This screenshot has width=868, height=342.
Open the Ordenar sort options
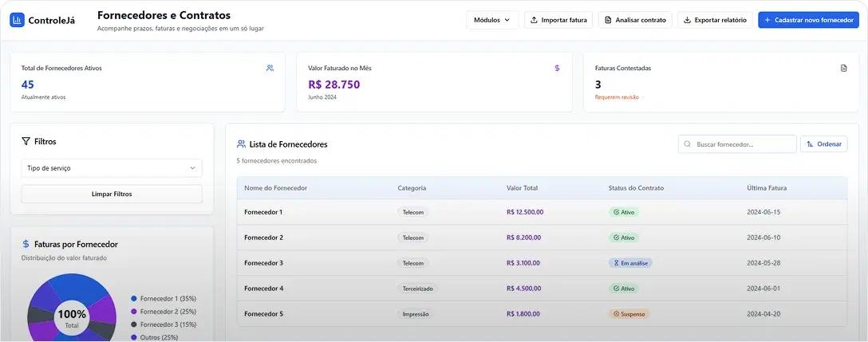[823, 144]
